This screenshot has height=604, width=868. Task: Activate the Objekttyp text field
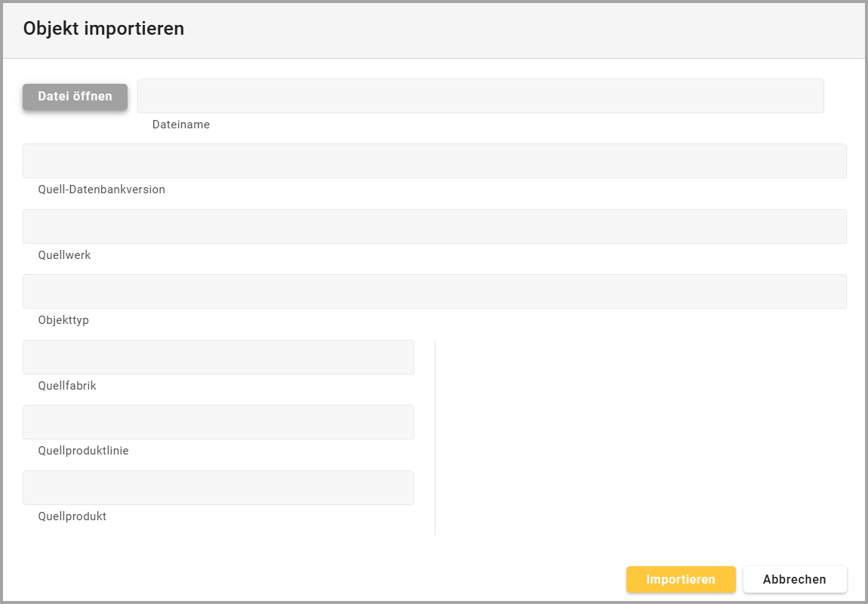click(434, 291)
